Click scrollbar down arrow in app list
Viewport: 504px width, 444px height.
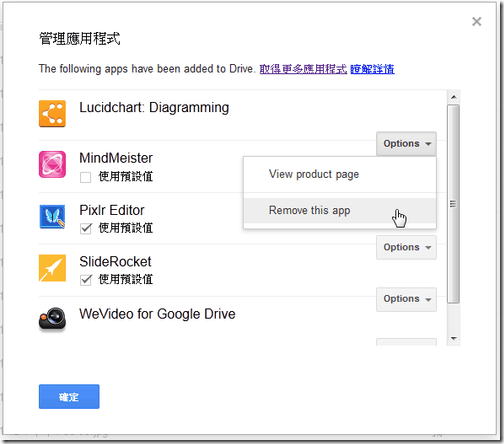coord(453,338)
